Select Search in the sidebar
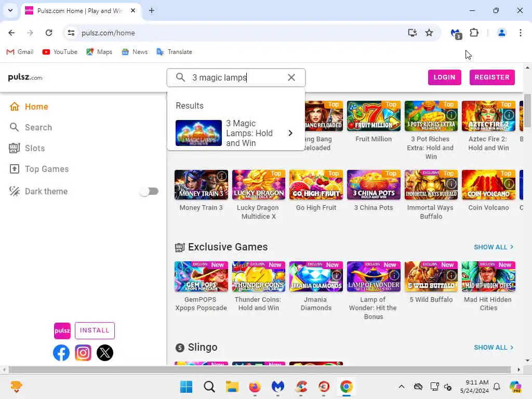Image resolution: width=532 pixels, height=399 pixels. click(x=31, y=127)
